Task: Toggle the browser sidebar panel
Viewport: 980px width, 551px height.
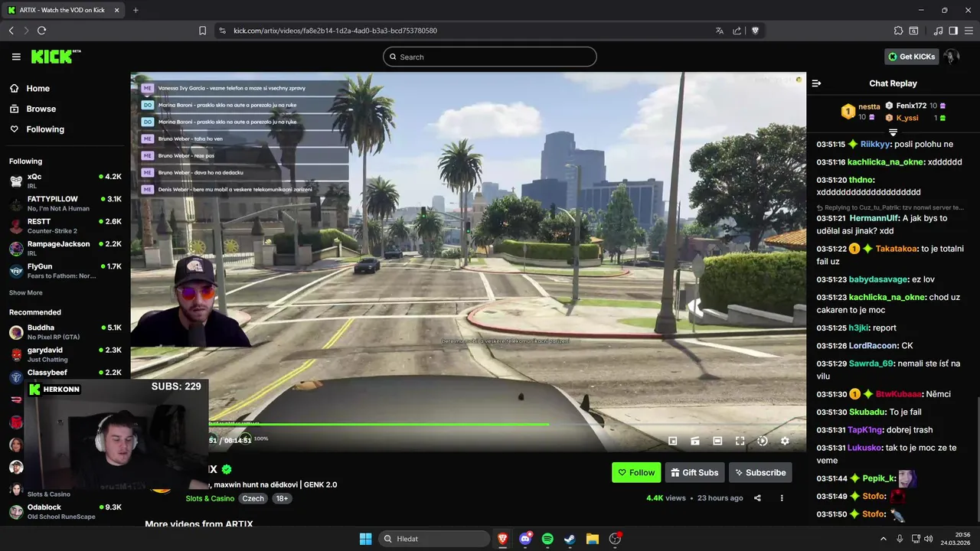Action: click(x=953, y=31)
